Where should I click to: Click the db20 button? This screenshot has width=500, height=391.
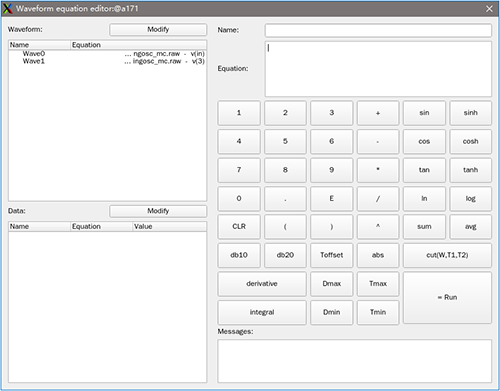(x=285, y=255)
